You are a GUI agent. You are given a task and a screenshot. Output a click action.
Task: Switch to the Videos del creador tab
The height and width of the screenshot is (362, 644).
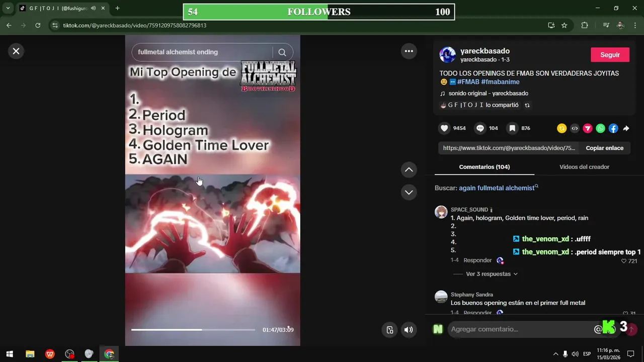(x=584, y=167)
